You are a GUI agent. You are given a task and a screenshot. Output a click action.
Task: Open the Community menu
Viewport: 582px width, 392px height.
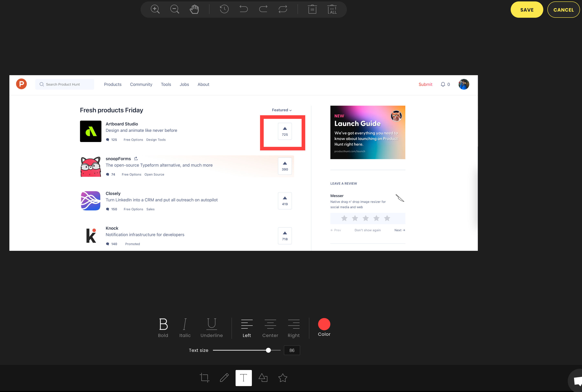tap(141, 85)
